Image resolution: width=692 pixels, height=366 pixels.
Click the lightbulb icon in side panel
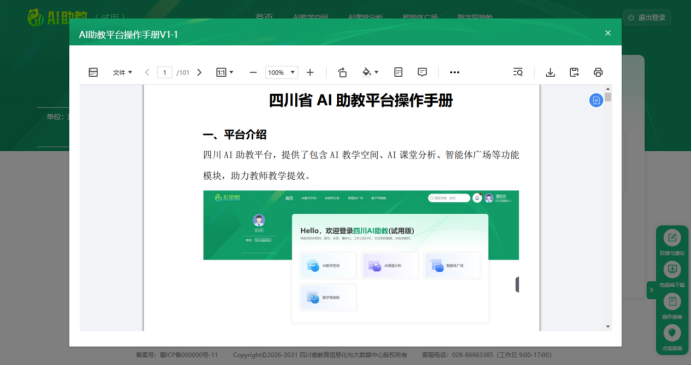pyautogui.click(x=672, y=333)
